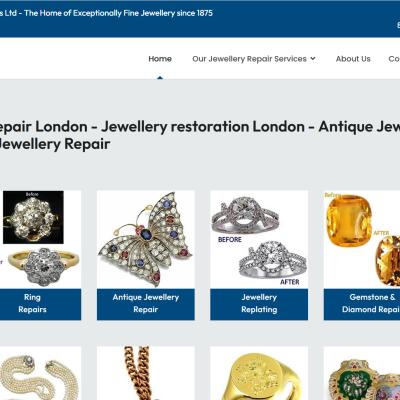
Task: Click the before and after diamond ring image
Action: coord(259,240)
